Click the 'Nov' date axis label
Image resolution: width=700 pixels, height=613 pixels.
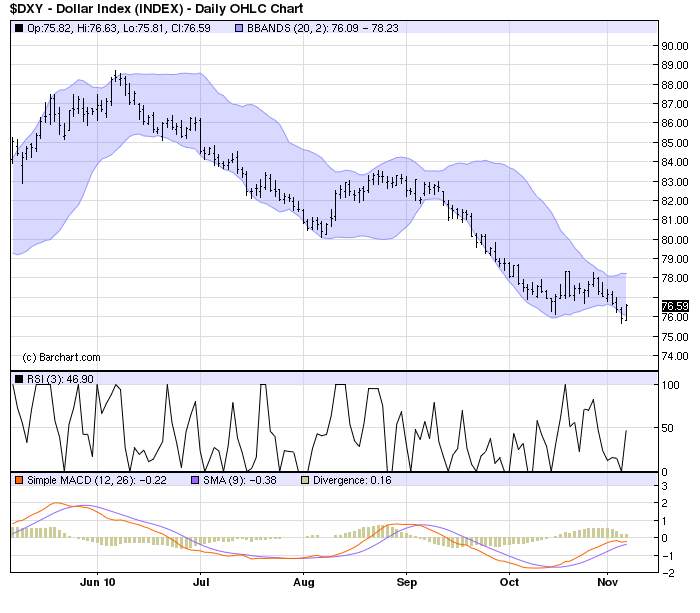pyautogui.click(x=608, y=582)
